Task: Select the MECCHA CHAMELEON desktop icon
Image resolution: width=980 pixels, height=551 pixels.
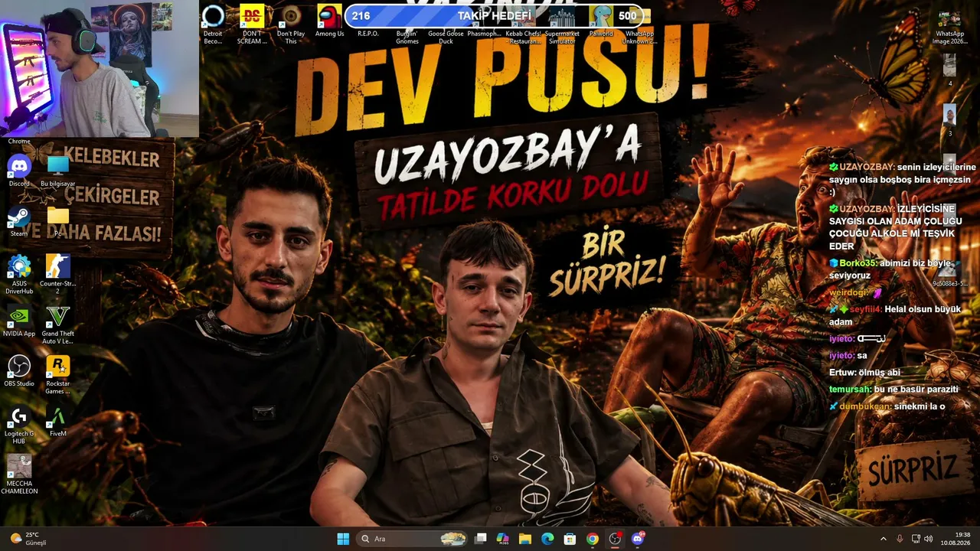Action: (19, 474)
